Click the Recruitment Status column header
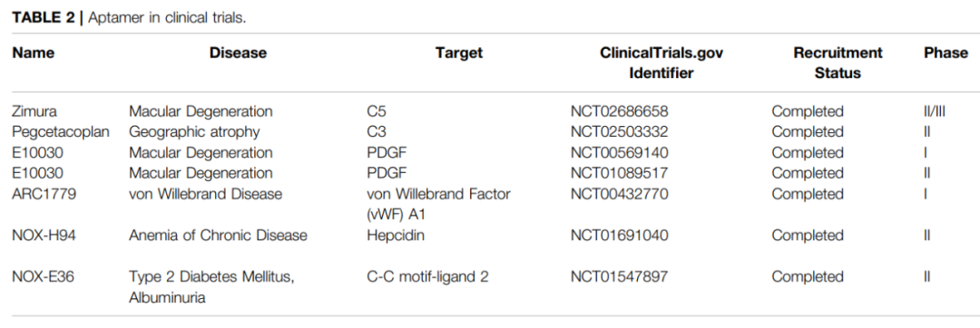The height and width of the screenshot is (328, 980). pyautogui.click(x=838, y=63)
